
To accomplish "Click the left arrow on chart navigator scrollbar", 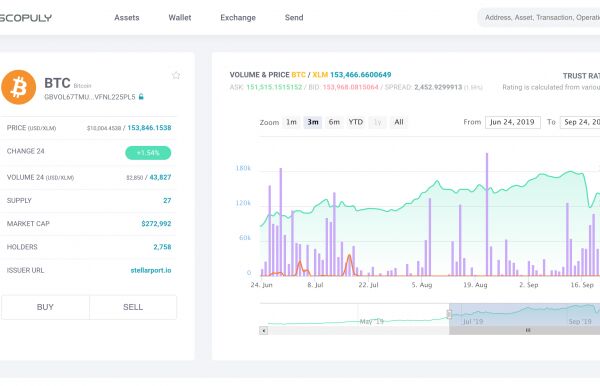I will coord(264,330).
